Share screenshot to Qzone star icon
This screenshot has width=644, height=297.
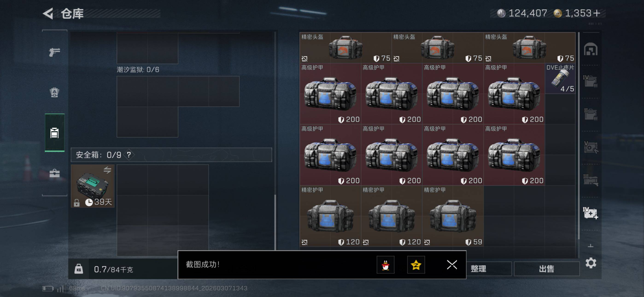pos(416,265)
